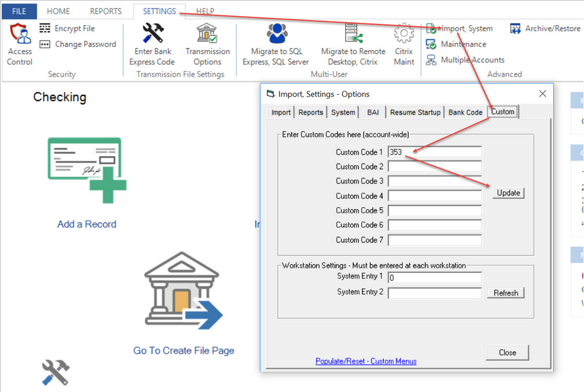
Task: Click the Refresh button
Action: [x=505, y=293]
